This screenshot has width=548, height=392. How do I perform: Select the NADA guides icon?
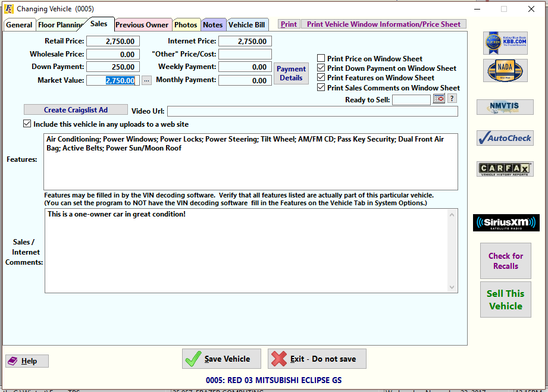[x=505, y=70]
